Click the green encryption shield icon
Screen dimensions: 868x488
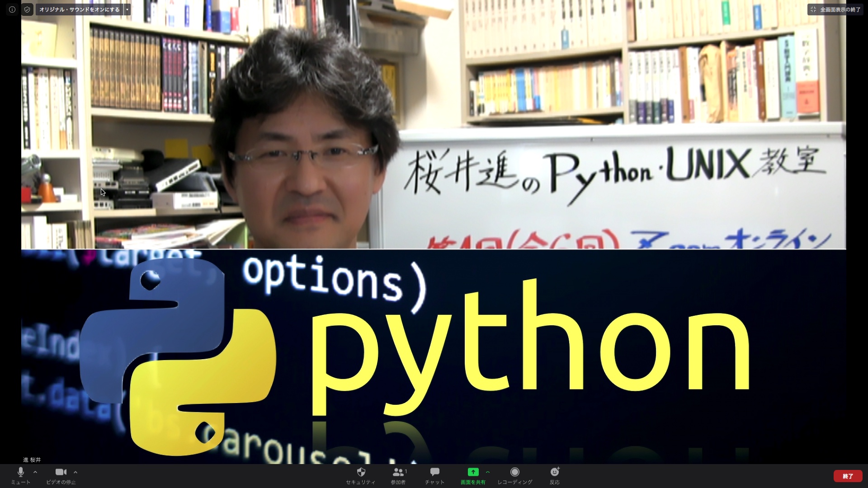[27, 9]
